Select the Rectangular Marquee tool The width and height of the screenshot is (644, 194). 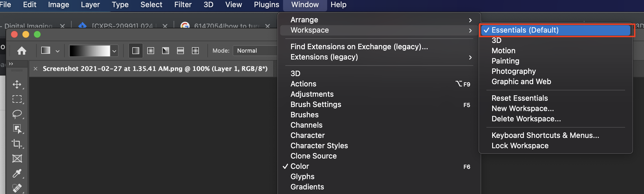click(17, 99)
